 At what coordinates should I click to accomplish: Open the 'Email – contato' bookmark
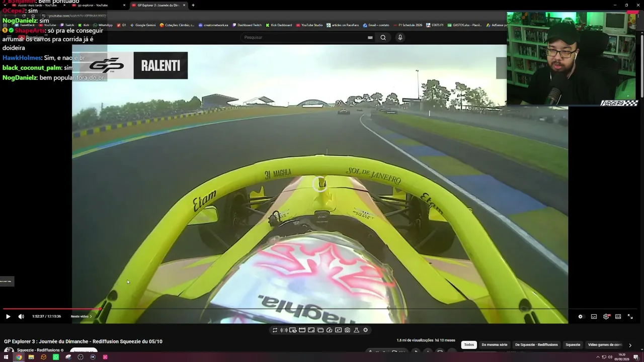tap(376, 25)
